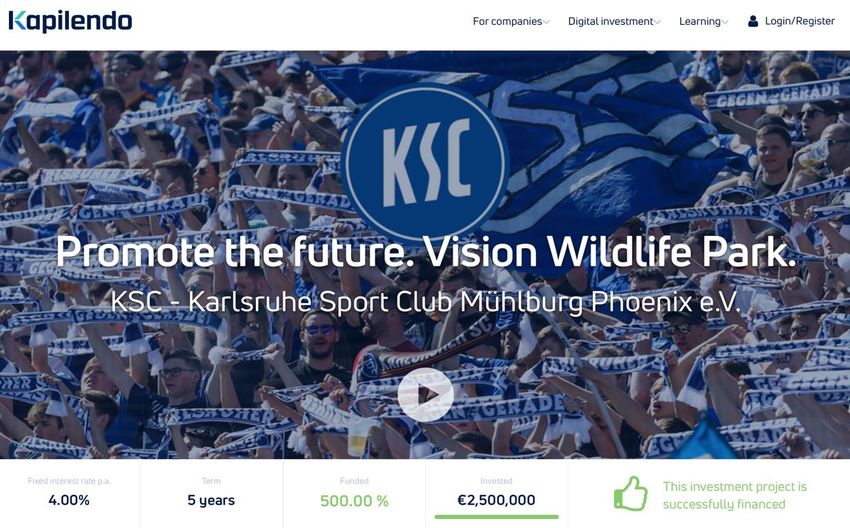Click the Login/Register link
The image size is (850, 528).
[x=800, y=21]
